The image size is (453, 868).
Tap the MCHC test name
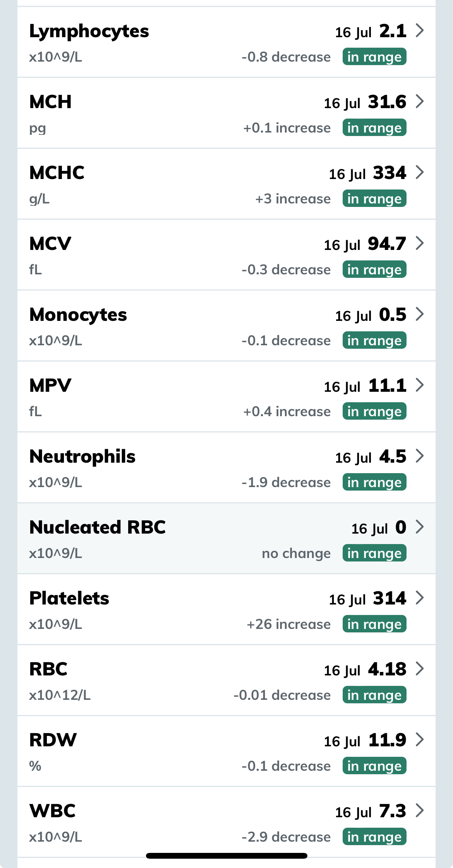click(x=57, y=173)
